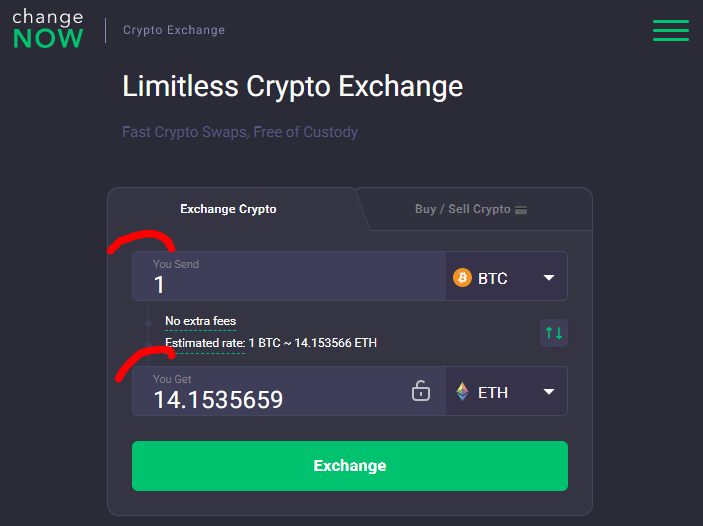Focus the You Send amount field
This screenshot has height=526, width=703.
[289, 276]
